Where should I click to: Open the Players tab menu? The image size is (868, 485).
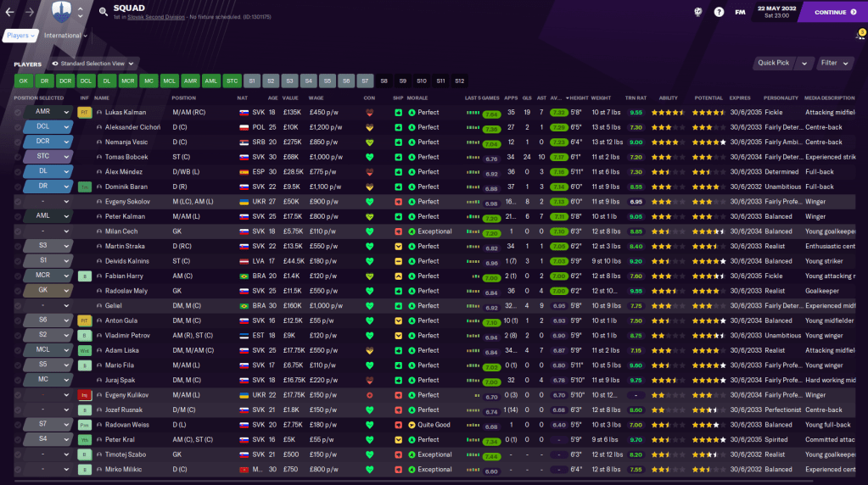point(21,36)
